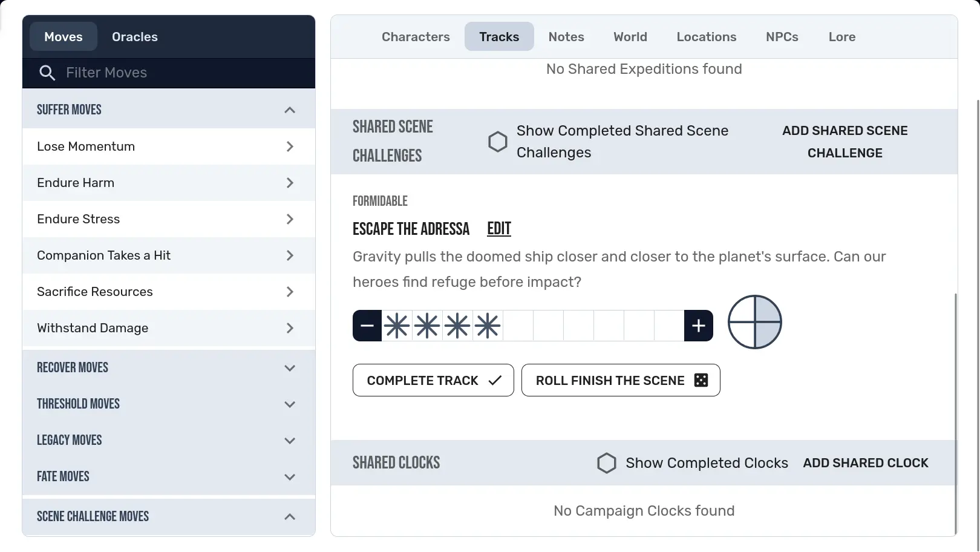980x552 pixels.
Task: Increase progress with the plus button
Action: click(699, 326)
